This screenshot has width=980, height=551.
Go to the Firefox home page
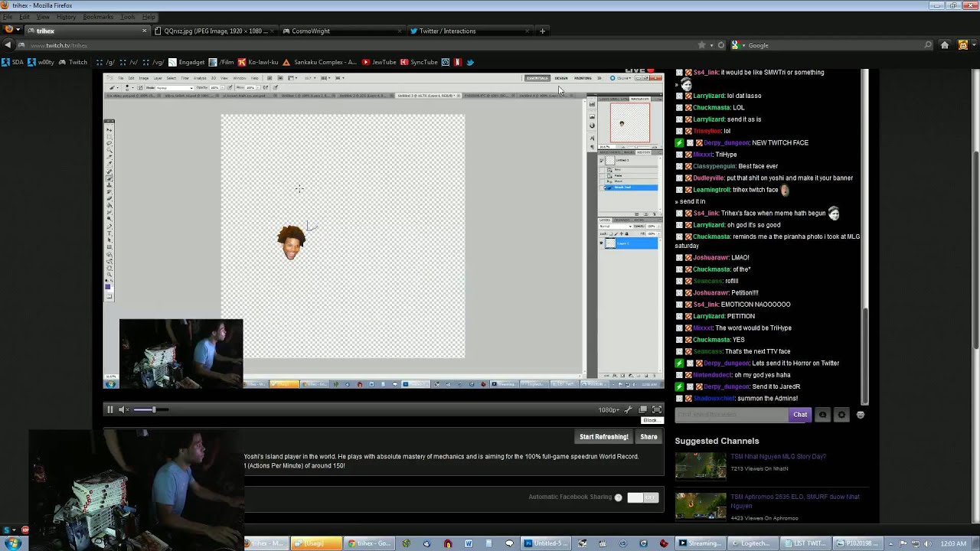coord(945,45)
